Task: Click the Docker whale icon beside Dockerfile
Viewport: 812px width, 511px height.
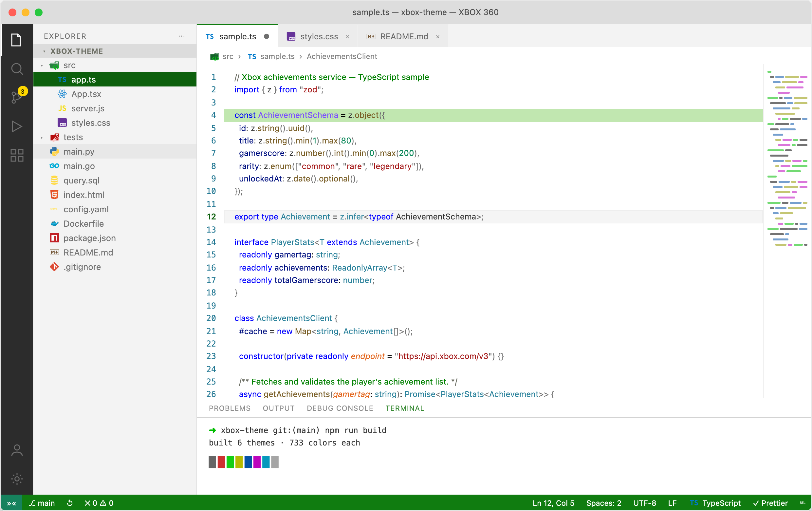Action: 54,223
